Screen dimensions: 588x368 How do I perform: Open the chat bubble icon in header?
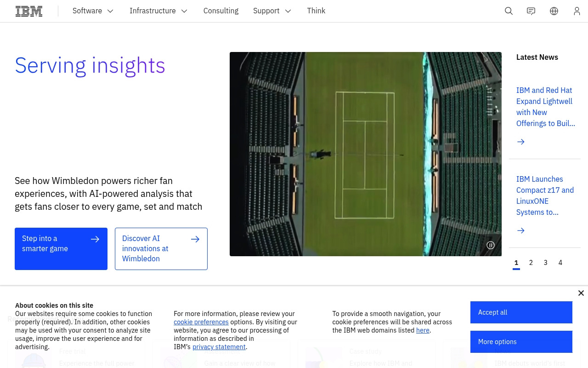click(x=531, y=11)
